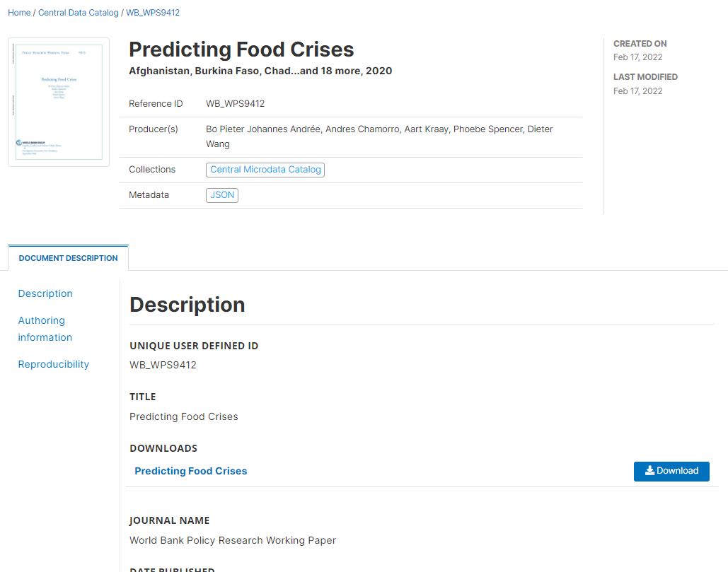Select the Reference ID value in the header table

[235, 104]
